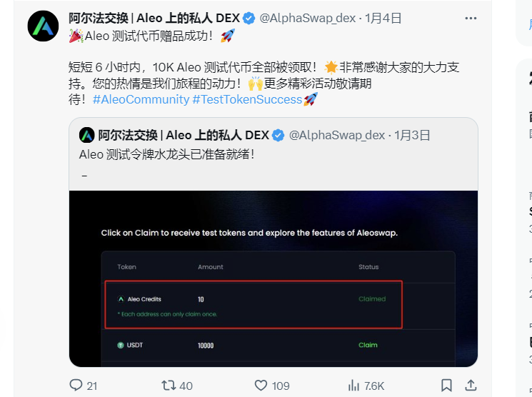Click the @AlphaSwap_dex handle in main tweet
The height and width of the screenshot is (397, 532).
coord(307,18)
